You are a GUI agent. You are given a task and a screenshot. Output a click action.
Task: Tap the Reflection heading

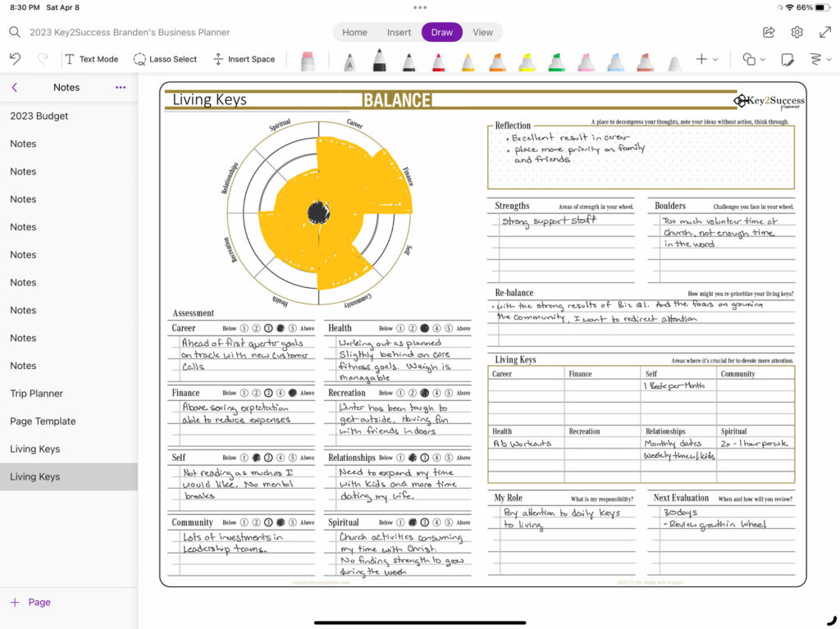513,125
